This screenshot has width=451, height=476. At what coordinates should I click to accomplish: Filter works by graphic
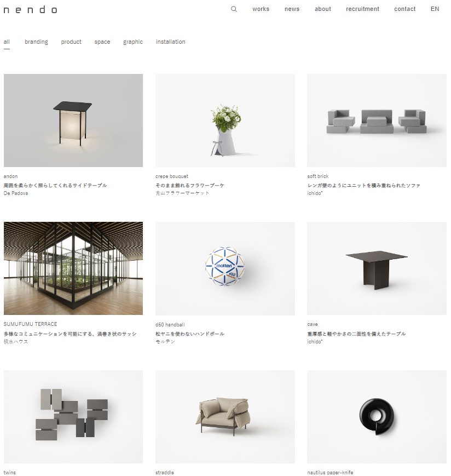[133, 42]
